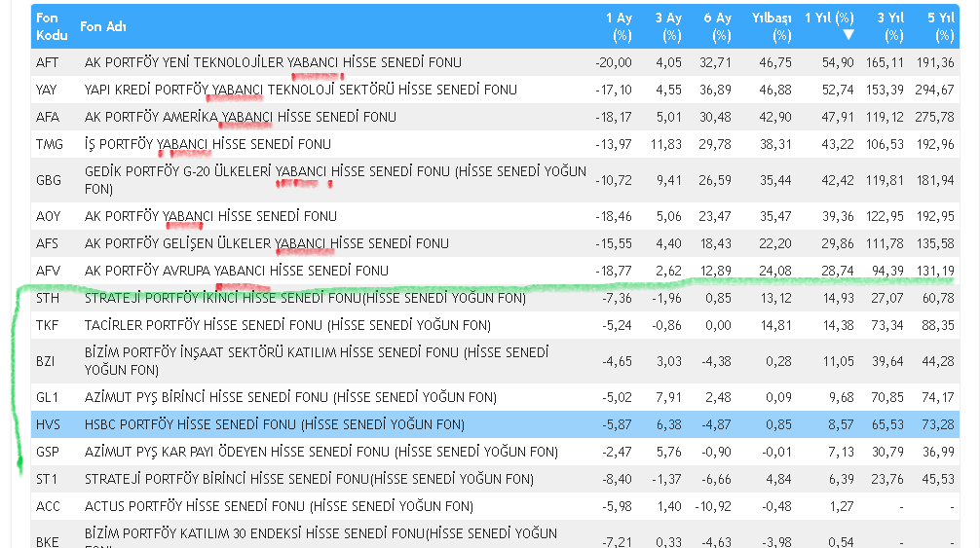Viewport: 980px width, 548px height.
Task: Open İŞ PORTFÖY YABANCI HİSSE SENEDİ FONU
Action: click(x=207, y=145)
